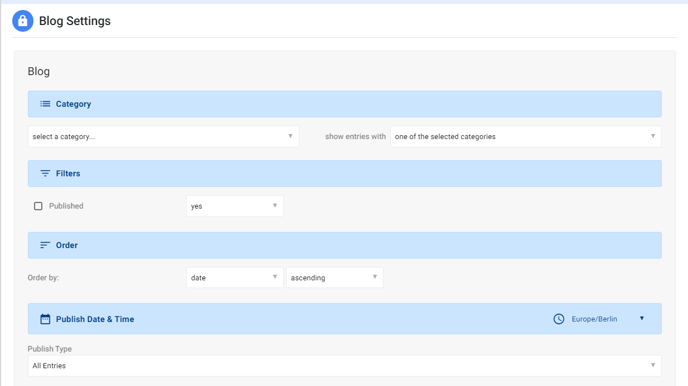Click the Blog Settings page title
Viewport: 688px width, 386px height.
(75, 21)
